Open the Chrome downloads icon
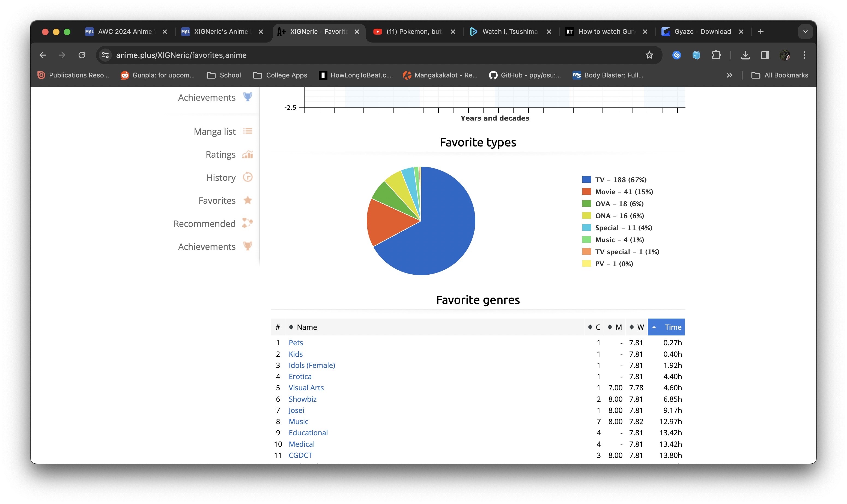Screen dimensions: 847x504 [x=745, y=55]
